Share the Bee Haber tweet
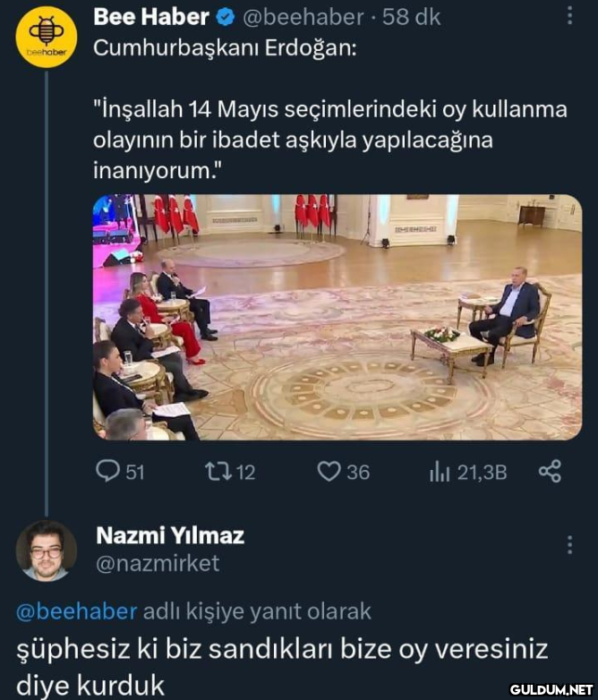Image resolution: width=598 pixels, height=700 pixels. 550,471
